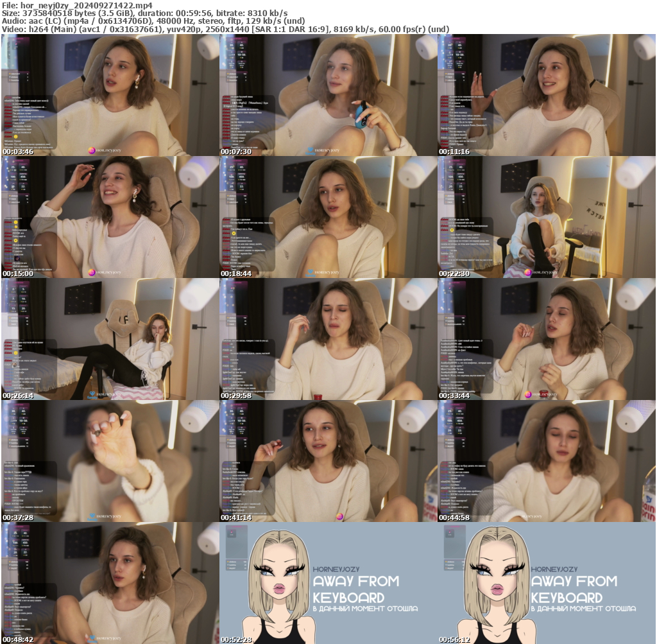Click the AWAY FROM KEYBOARD text link
The image size is (657, 644).
(355, 587)
